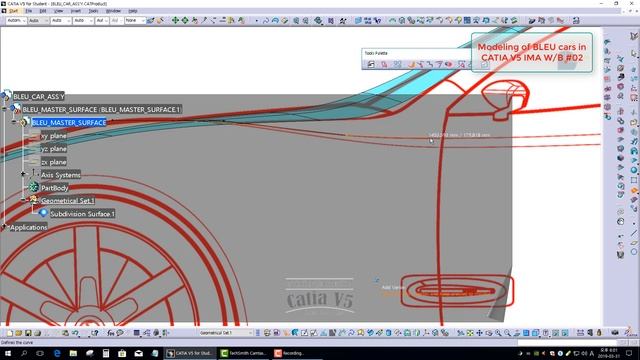Select yz plane in the tree

pyautogui.click(x=53, y=149)
